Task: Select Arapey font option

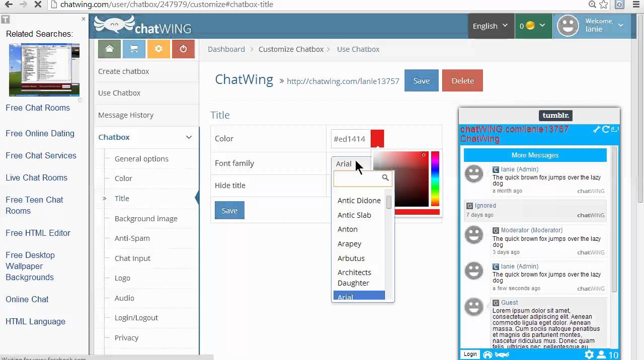Action: 350,243
